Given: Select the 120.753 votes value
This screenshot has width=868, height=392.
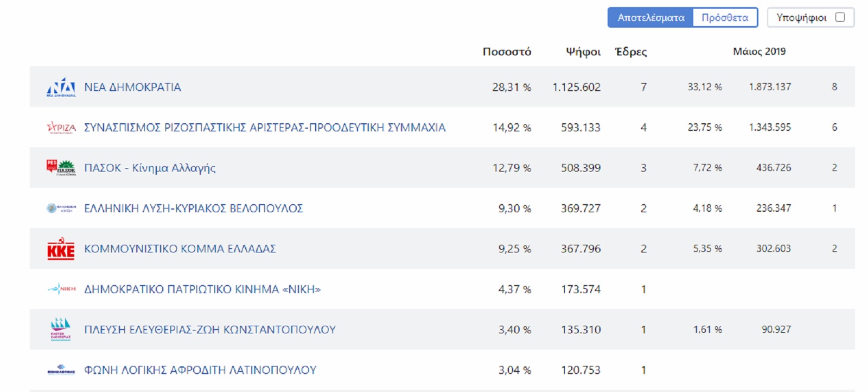Looking at the screenshot, I should click(x=580, y=370).
